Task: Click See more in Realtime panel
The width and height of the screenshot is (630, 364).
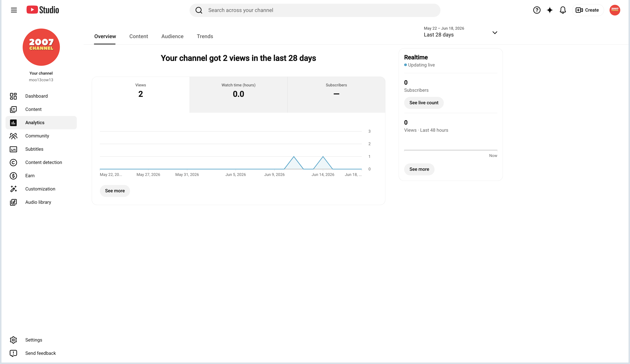Action: click(x=419, y=169)
